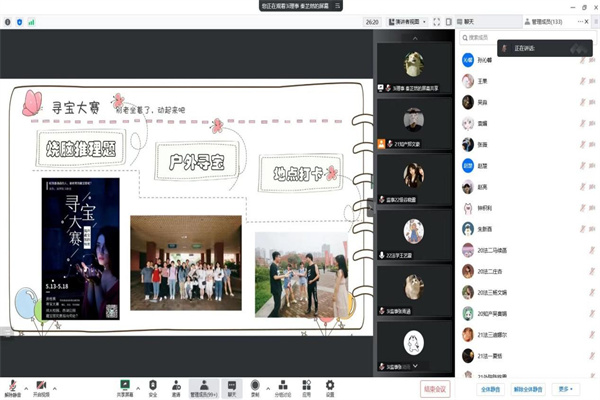Click the 解除静音 microphone icon
Image resolution: width=600 pixels, height=400 pixels.
(x=12, y=385)
